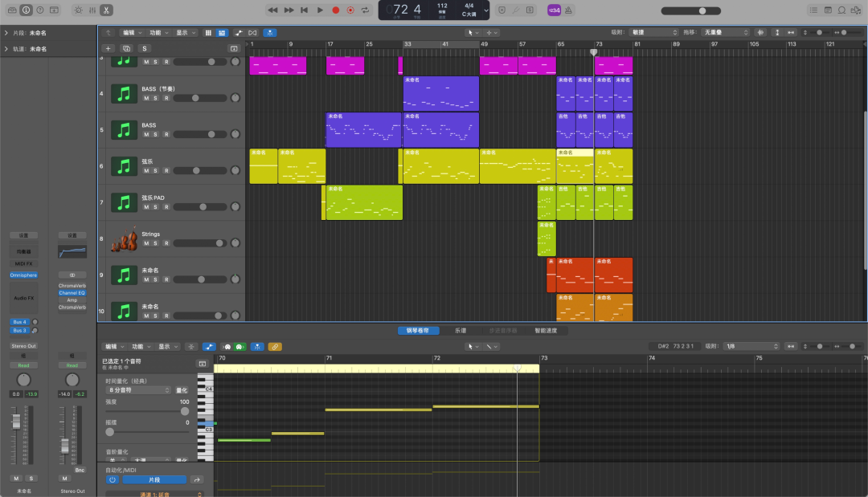Image resolution: width=868 pixels, height=497 pixels.
Task: Toggle waveform zoom icon in tracks toolbar
Action: click(760, 32)
